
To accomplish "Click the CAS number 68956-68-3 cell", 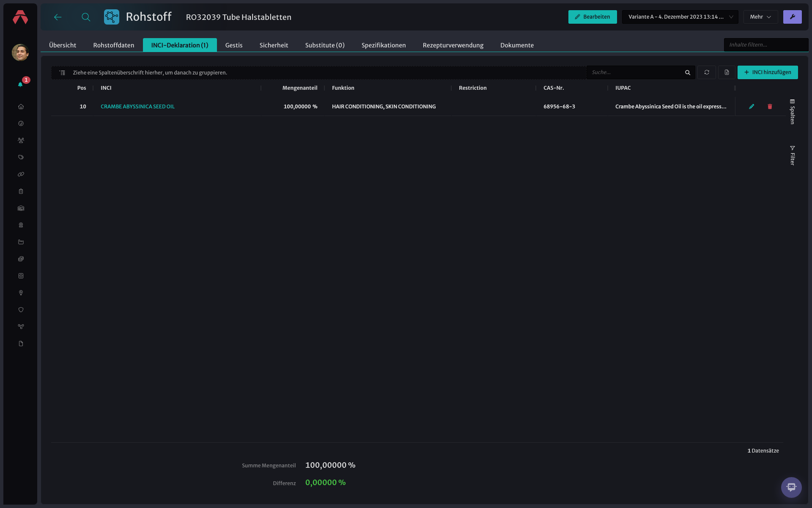I will (x=559, y=107).
